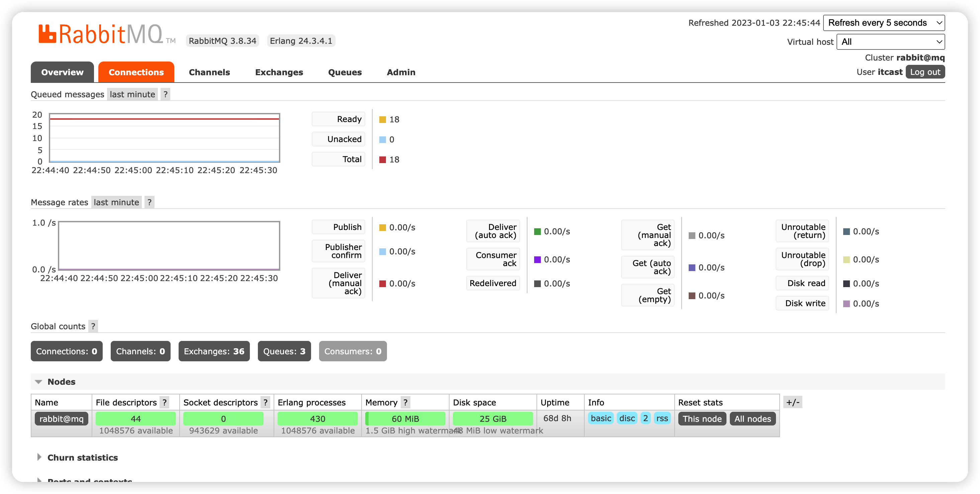
Task: Toggle the Disk read legend label
Action: [802, 283]
